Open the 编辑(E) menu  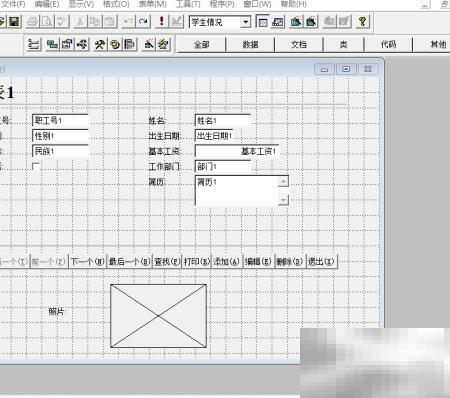tap(47, 4)
